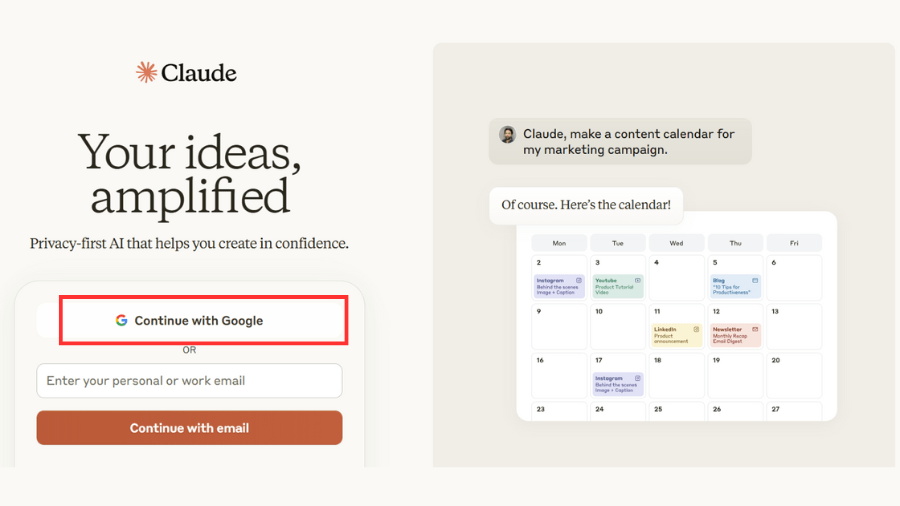The image size is (900, 506).
Task: Click the Blog icon on day 5 event
Action: coord(755,280)
